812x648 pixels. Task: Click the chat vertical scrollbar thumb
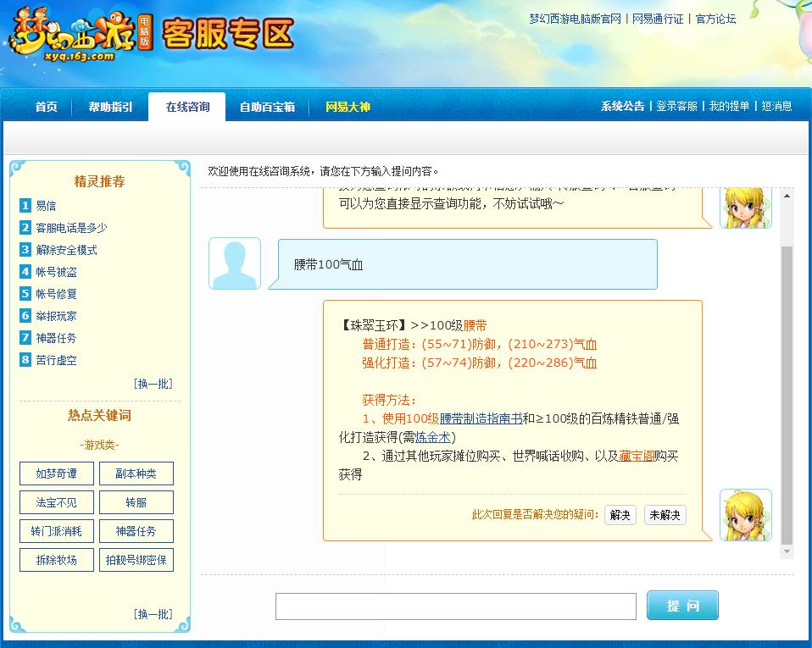tap(787, 394)
